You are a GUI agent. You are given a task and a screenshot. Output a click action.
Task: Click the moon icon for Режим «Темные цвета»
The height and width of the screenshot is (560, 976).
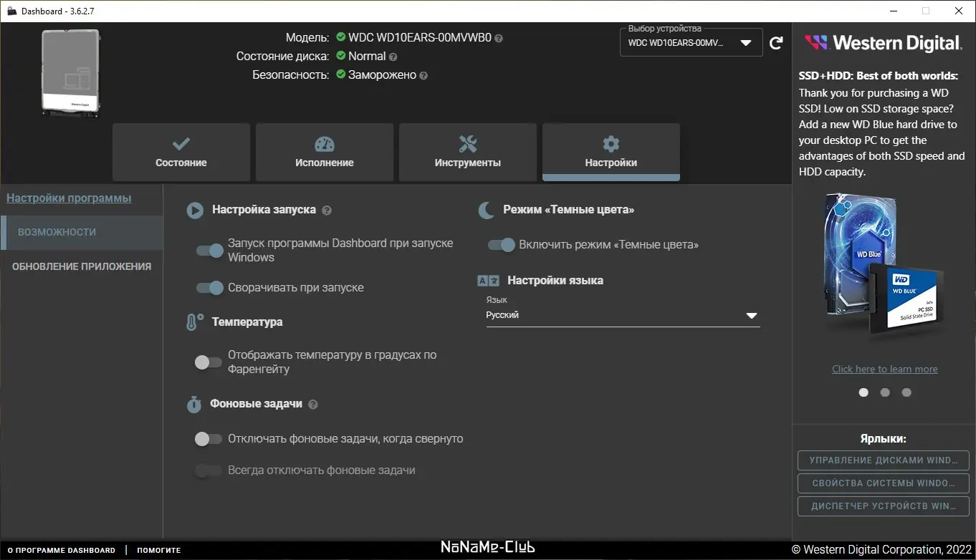coord(486,209)
